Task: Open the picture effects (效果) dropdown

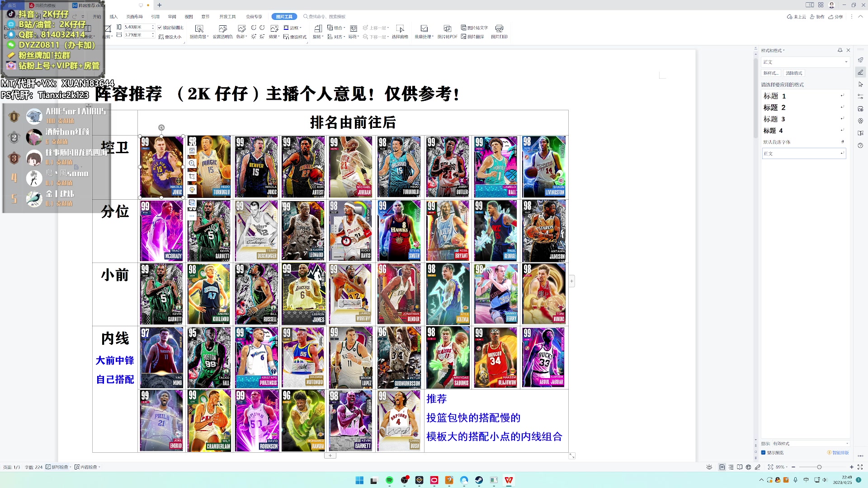Action: pos(274,32)
